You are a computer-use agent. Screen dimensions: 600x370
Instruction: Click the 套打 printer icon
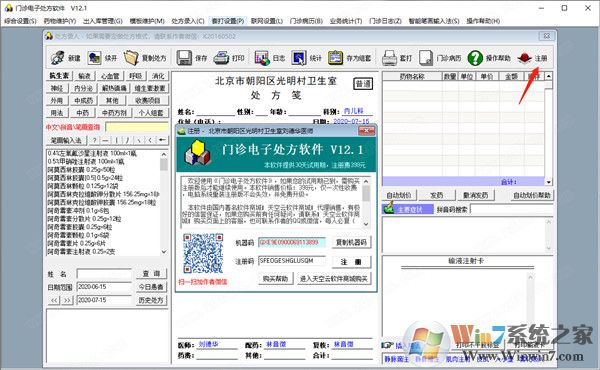point(389,58)
